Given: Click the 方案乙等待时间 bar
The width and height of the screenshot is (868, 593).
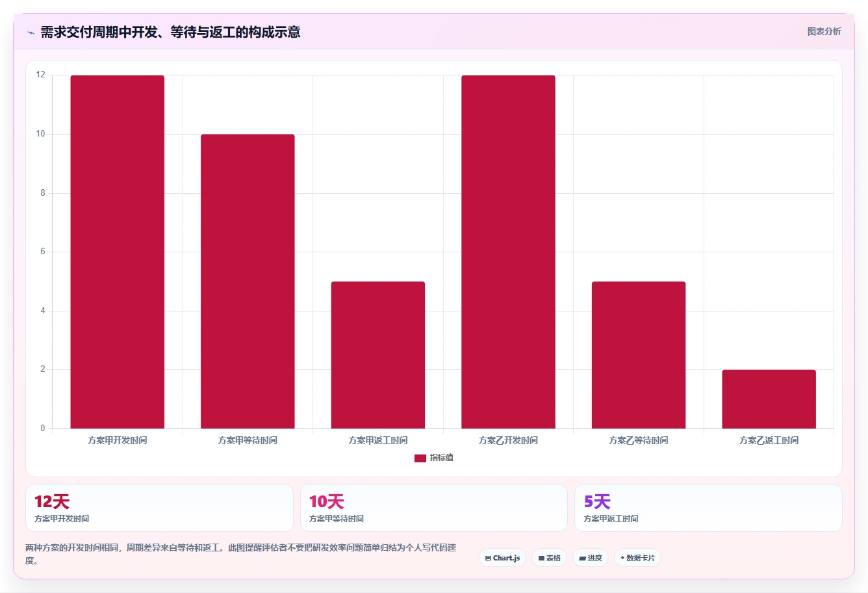Looking at the screenshot, I should pos(639,355).
